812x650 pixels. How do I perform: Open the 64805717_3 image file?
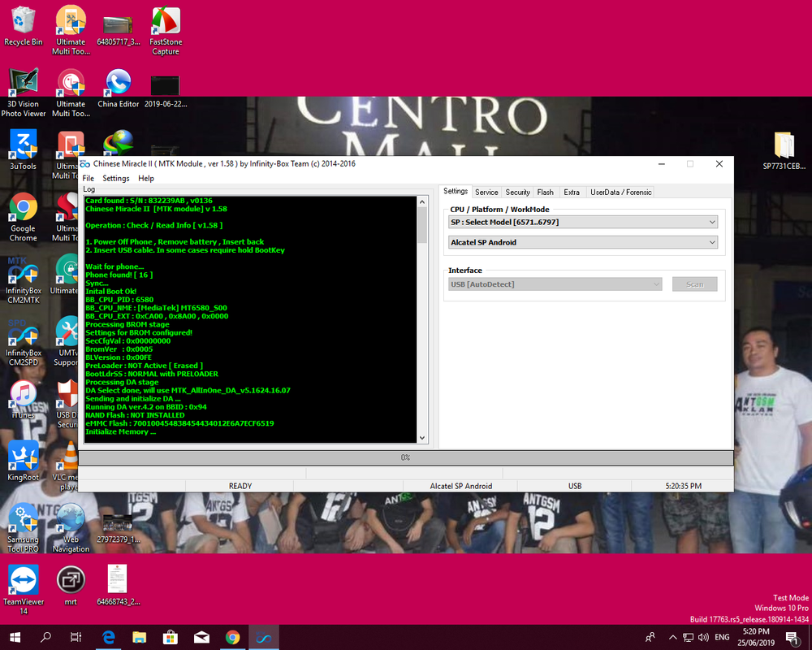click(x=119, y=30)
